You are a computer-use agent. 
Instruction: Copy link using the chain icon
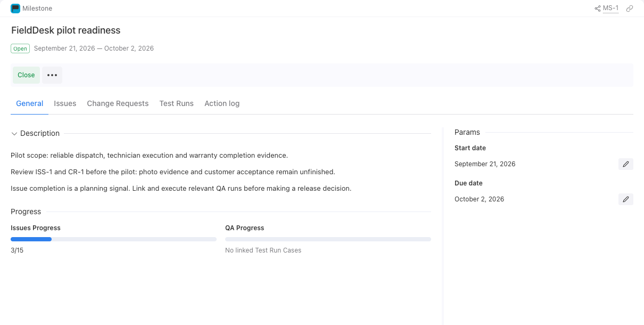[x=630, y=9]
